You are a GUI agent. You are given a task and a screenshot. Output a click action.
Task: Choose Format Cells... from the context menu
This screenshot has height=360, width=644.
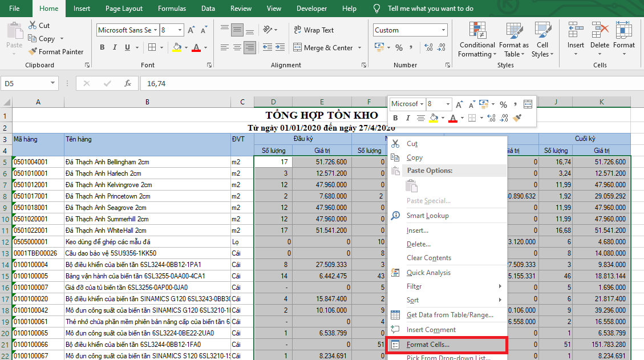(428, 345)
